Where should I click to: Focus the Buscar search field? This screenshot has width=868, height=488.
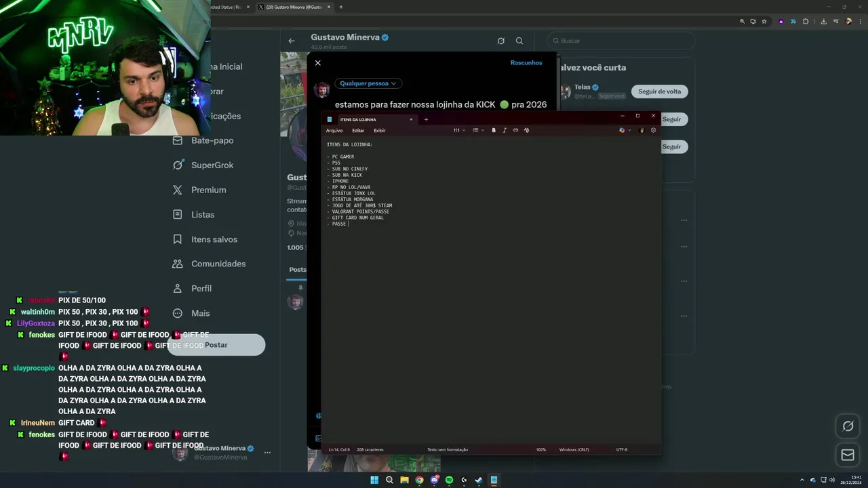click(x=620, y=41)
